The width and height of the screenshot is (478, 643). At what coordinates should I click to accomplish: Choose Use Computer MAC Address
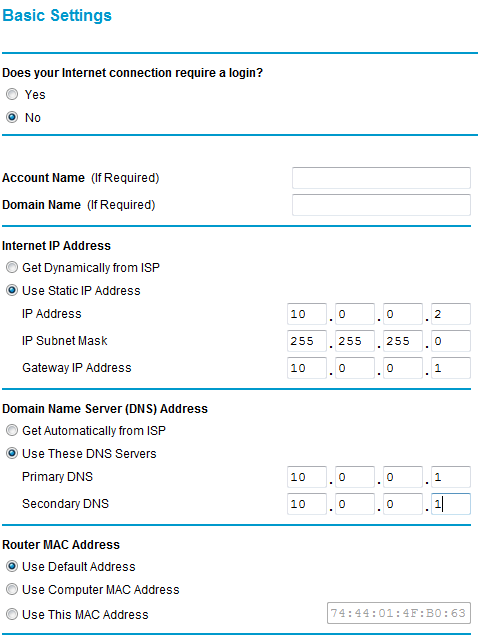tap(12, 589)
